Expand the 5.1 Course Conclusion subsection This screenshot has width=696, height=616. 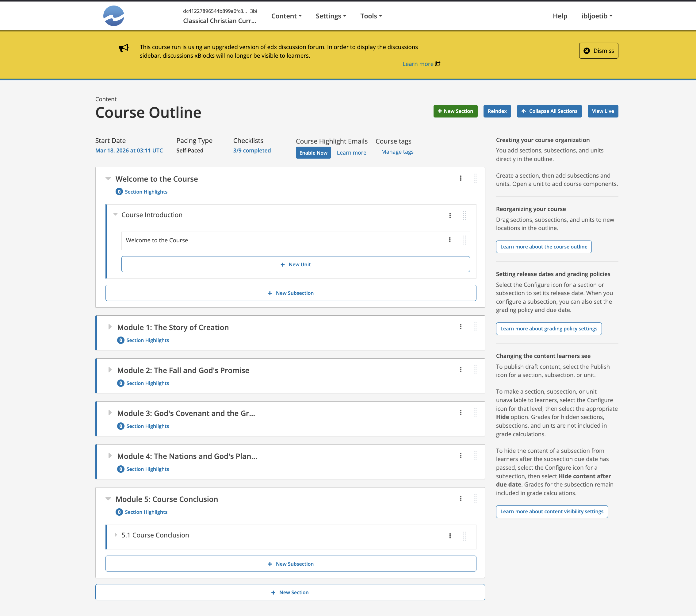click(x=116, y=535)
